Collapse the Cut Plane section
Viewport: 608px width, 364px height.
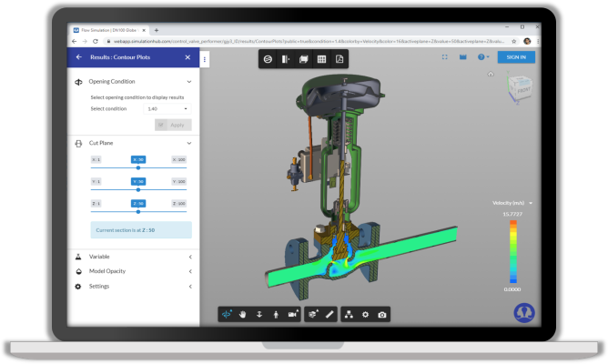(188, 143)
